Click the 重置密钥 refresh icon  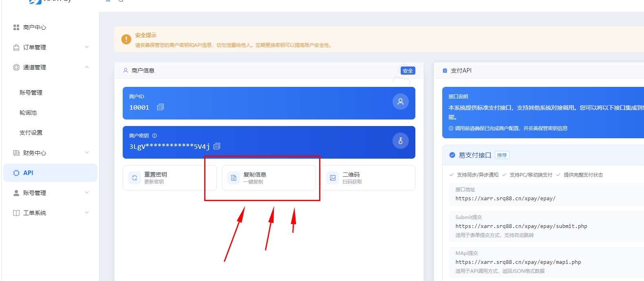click(135, 178)
